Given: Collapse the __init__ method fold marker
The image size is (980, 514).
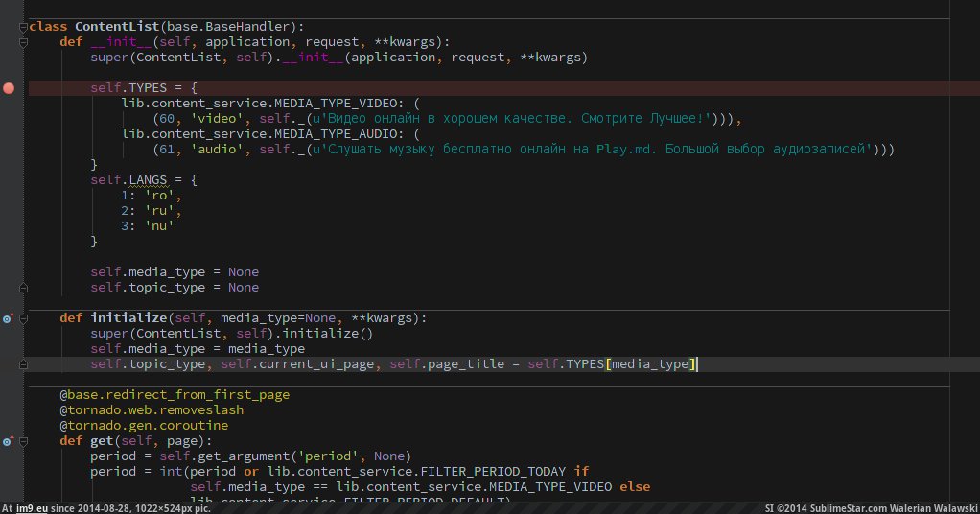Looking at the screenshot, I should point(23,42).
